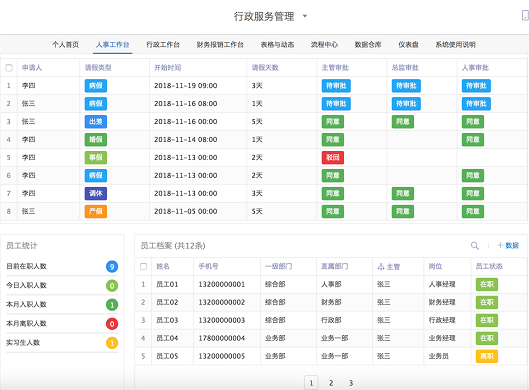Go to 财务报销工作台 tab

tap(220, 45)
